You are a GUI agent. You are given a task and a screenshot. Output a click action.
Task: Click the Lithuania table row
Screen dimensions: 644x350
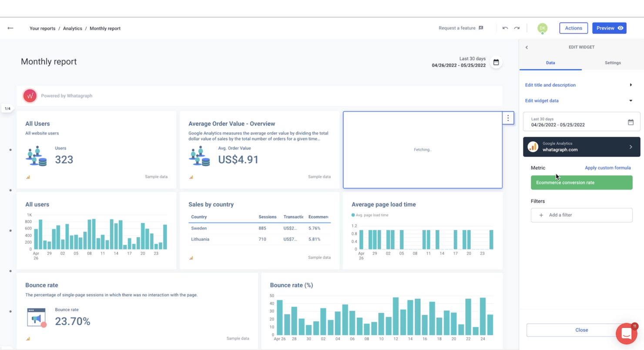coord(259,239)
